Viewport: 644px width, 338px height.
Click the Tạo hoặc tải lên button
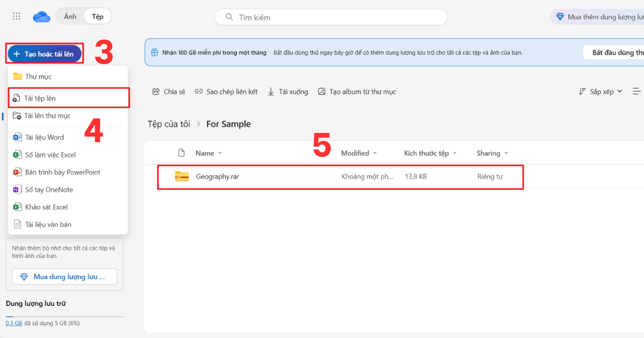44,54
